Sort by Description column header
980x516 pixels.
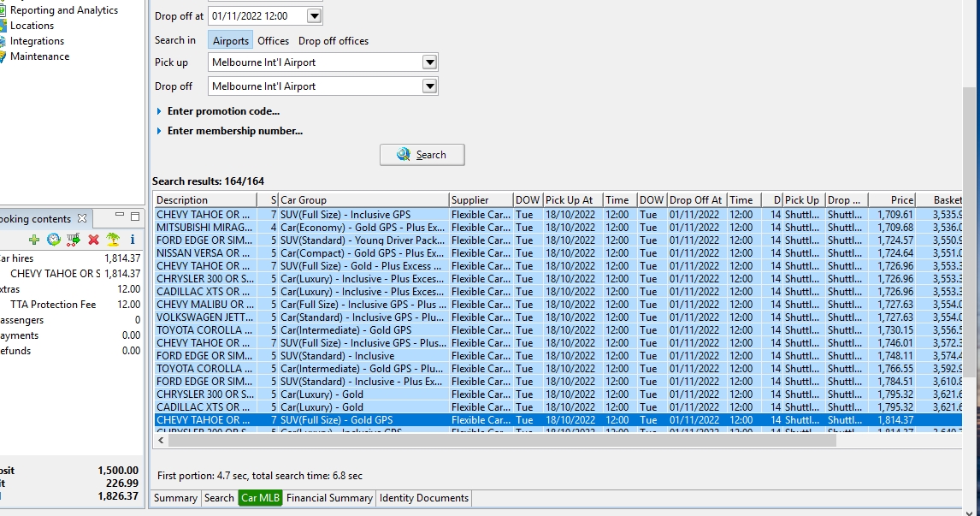pyautogui.click(x=205, y=200)
